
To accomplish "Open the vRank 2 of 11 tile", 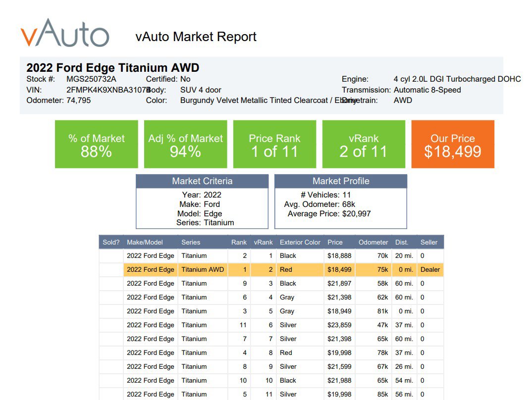I will coord(364,145).
